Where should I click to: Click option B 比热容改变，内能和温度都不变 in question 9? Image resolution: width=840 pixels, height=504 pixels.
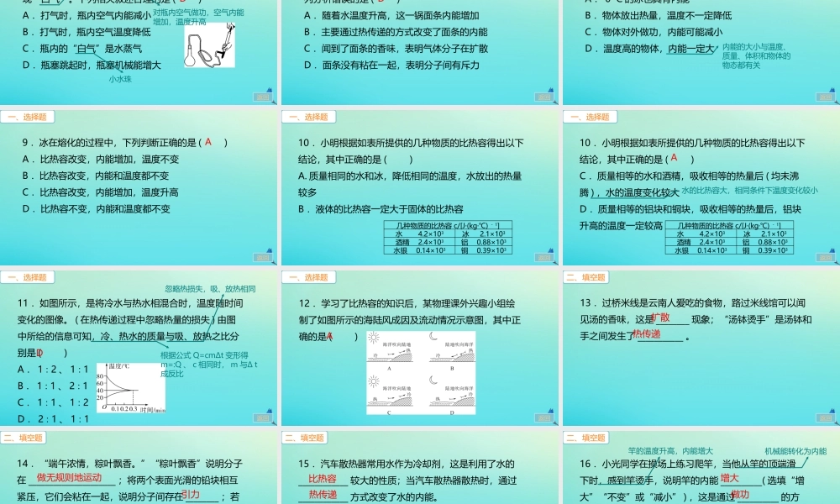tap(96, 176)
